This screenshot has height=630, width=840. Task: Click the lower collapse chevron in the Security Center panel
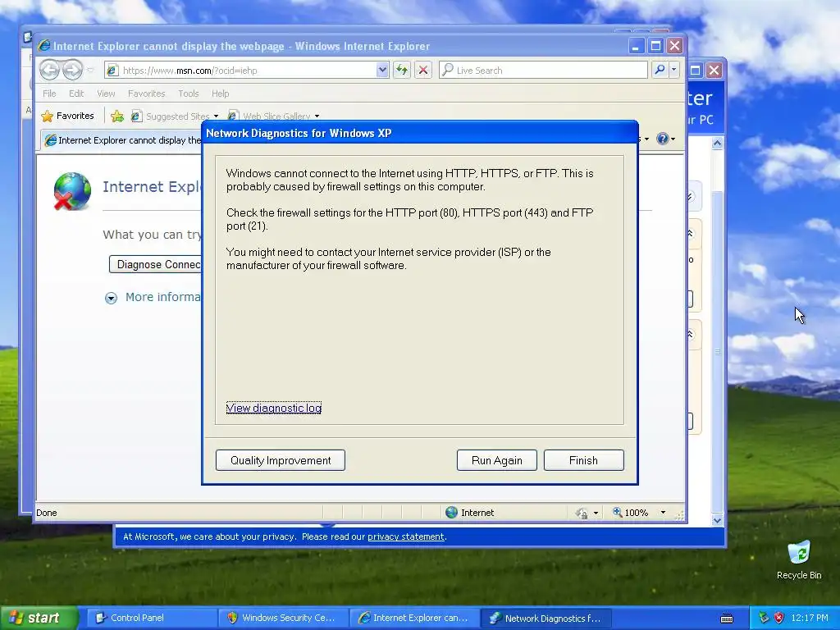[x=690, y=335]
